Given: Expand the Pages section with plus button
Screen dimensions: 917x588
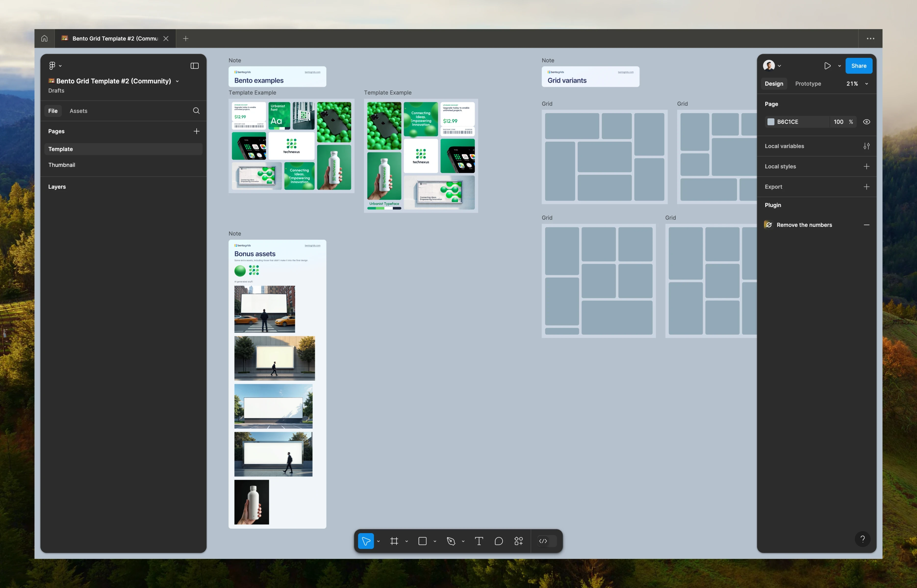Looking at the screenshot, I should tap(196, 131).
